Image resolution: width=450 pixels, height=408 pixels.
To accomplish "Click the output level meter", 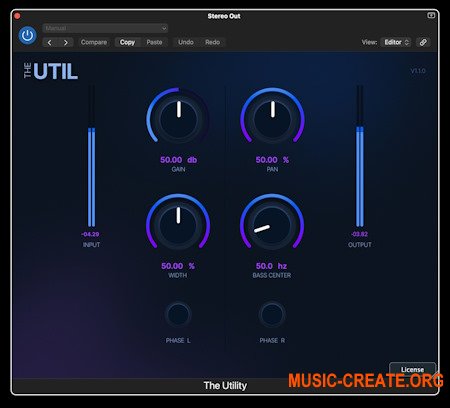I will [x=360, y=156].
